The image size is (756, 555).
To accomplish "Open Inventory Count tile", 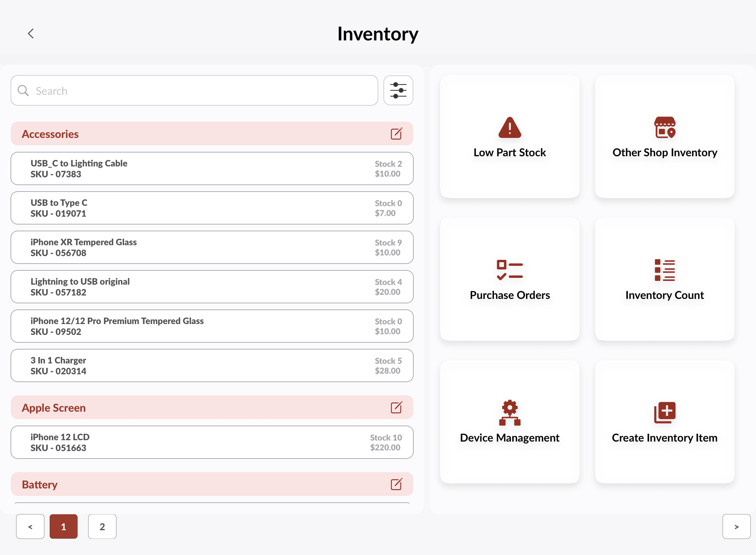I will [x=665, y=279].
